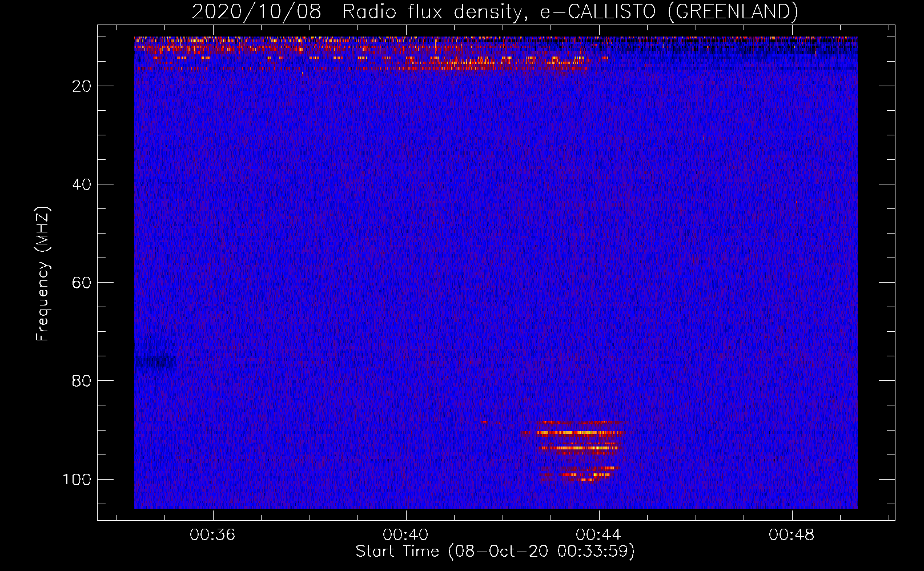
Task: Click the 40 MHz frequency tick label
Action: point(82,184)
